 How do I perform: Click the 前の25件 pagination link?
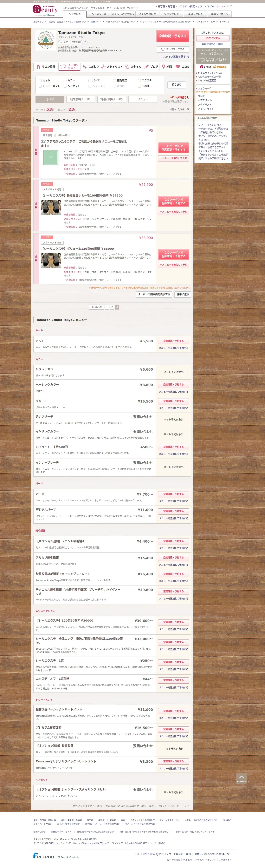click(x=96, y=307)
